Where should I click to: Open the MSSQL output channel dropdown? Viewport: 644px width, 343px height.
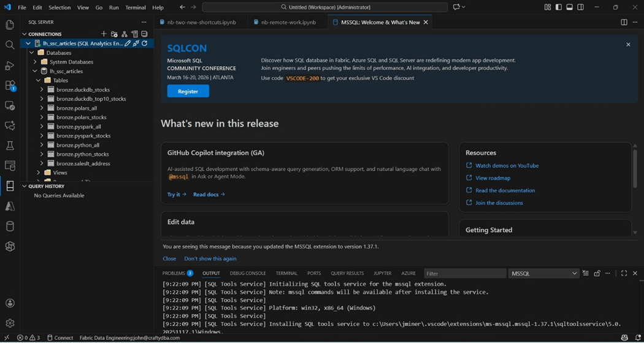[543, 274]
